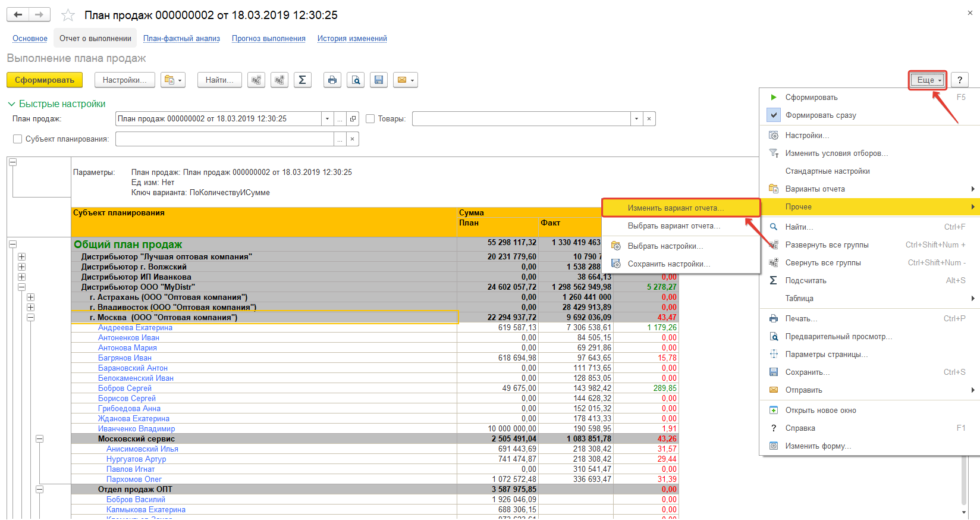Collapse the Дистрибьютор ООО "MyDistr" group
Image resolution: width=980 pixels, height=520 pixels.
[21, 287]
